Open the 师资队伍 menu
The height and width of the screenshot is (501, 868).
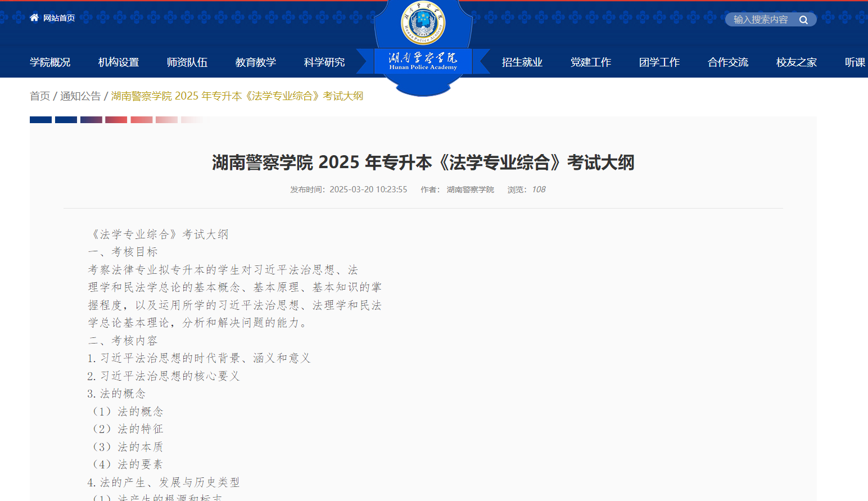tap(187, 62)
